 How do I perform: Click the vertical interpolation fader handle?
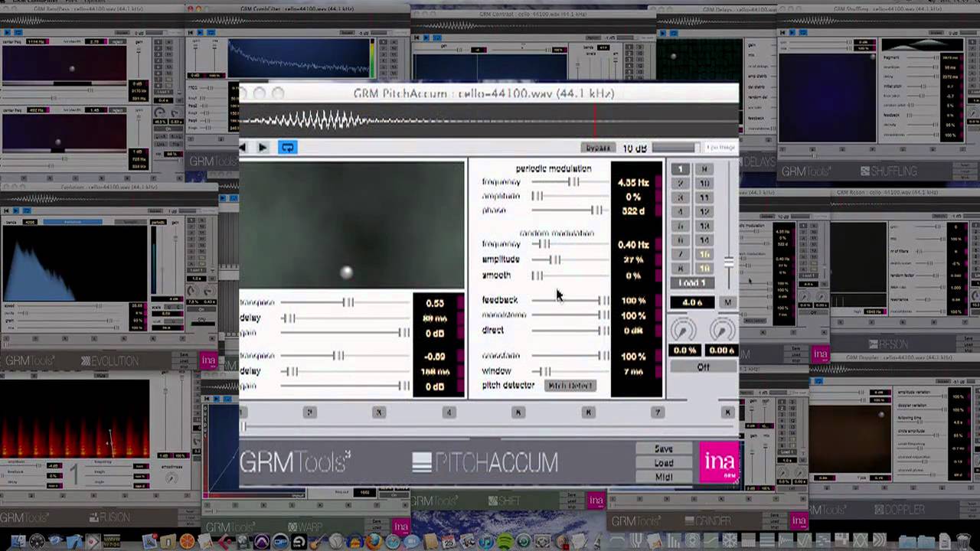tap(729, 262)
